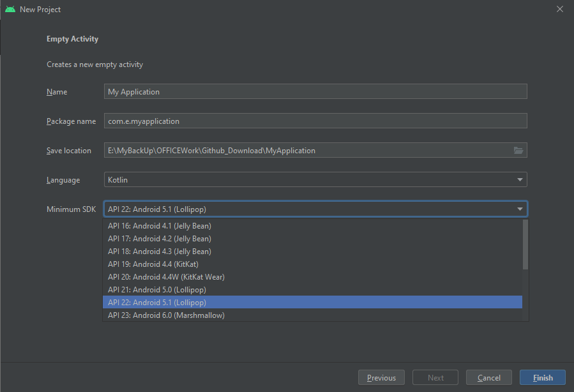Click Finish to create the project
Image resolution: width=574 pixels, height=392 pixels.
click(x=543, y=377)
